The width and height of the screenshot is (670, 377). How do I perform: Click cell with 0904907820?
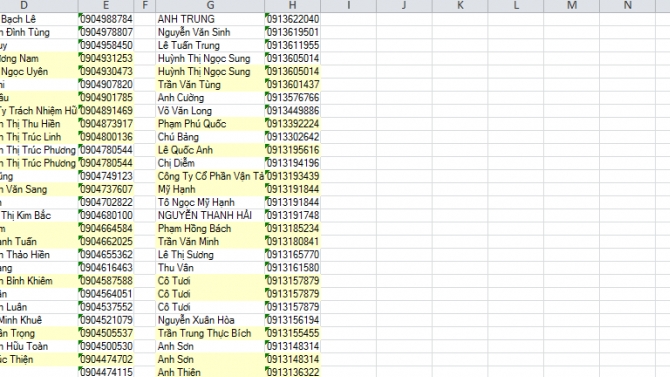tap(106, 85)
